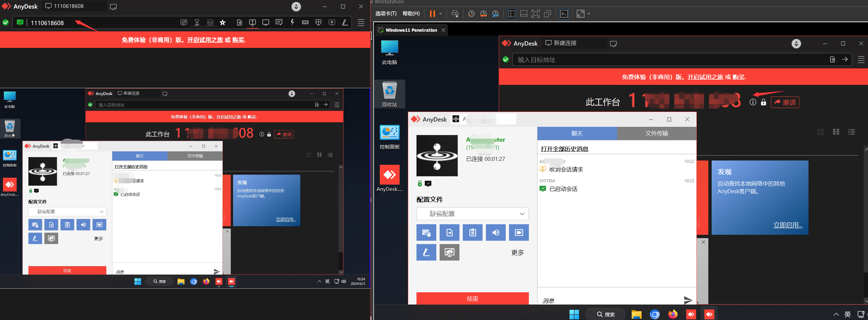The height and width of the screenshot is (320, 868).
Task: Toggle grey privacy screen permission in VM session window
Action: click(450, 252)
